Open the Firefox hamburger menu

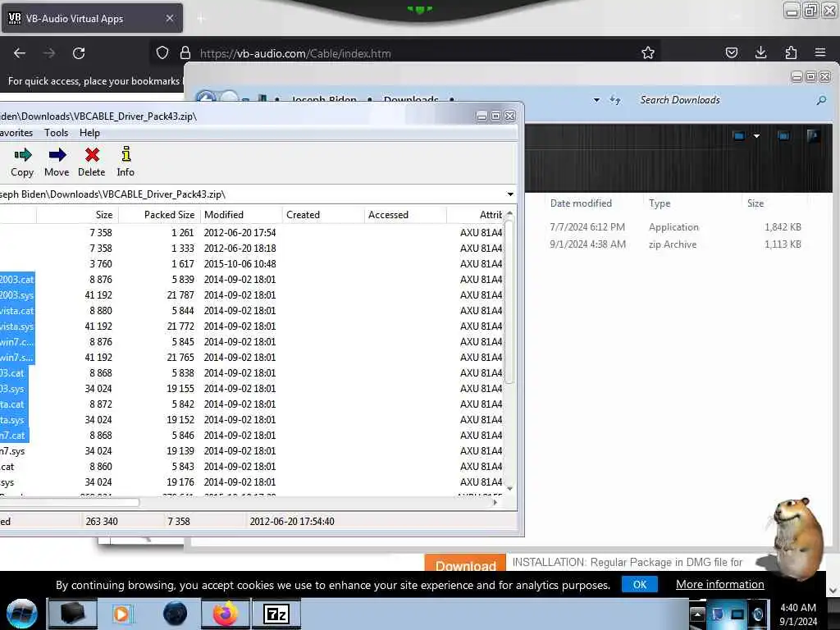coord(820,52)
